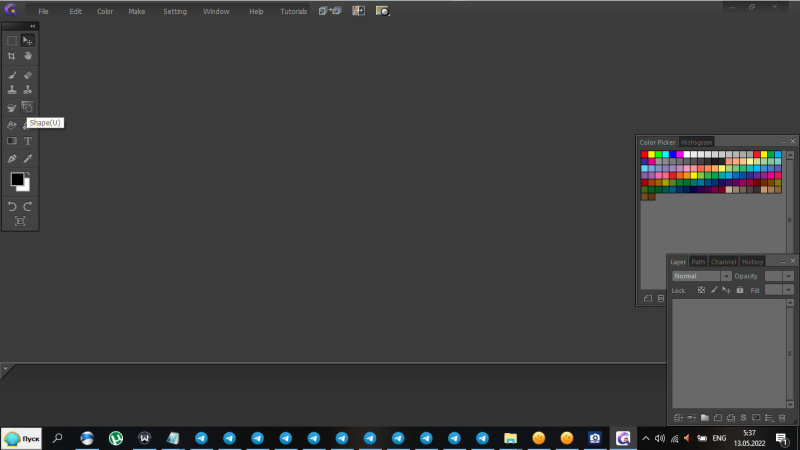Viewport: 800px width, 450px height.
Task: Toggle the lock all padlock icon
Action: coord(739,290)
